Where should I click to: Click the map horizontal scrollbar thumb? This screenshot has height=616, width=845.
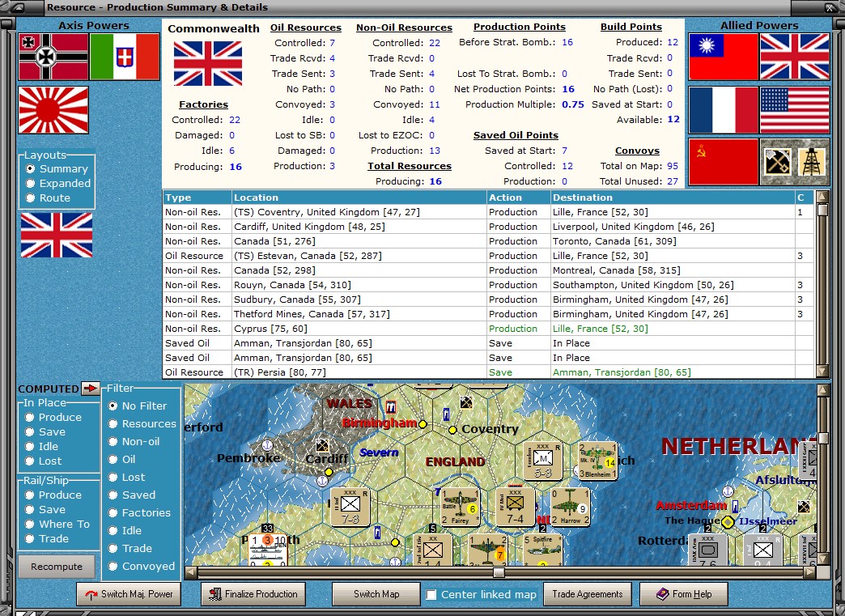tap(499, 572)
